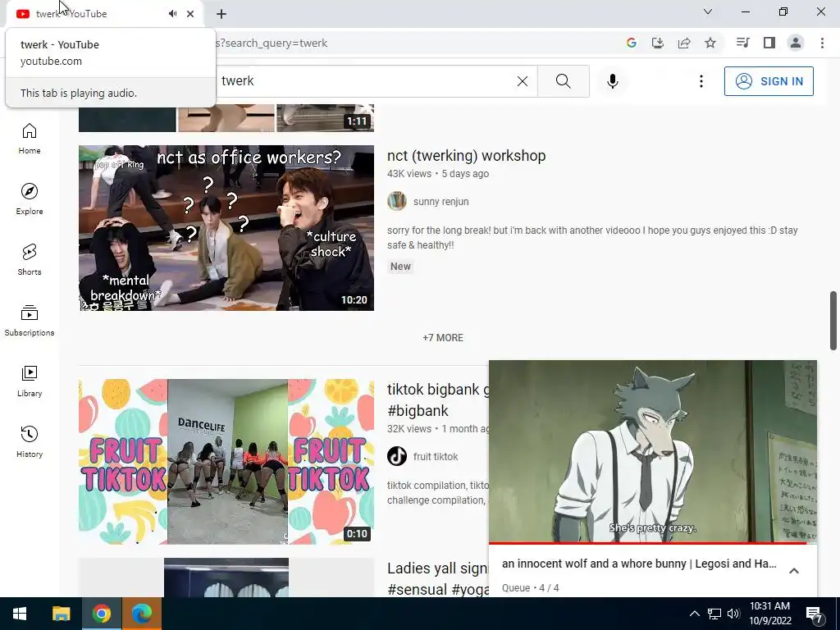The width and height of the screenshot is (840, 630).
Task: Click the sunny renjun channel avatar
Action: point(397,202)
